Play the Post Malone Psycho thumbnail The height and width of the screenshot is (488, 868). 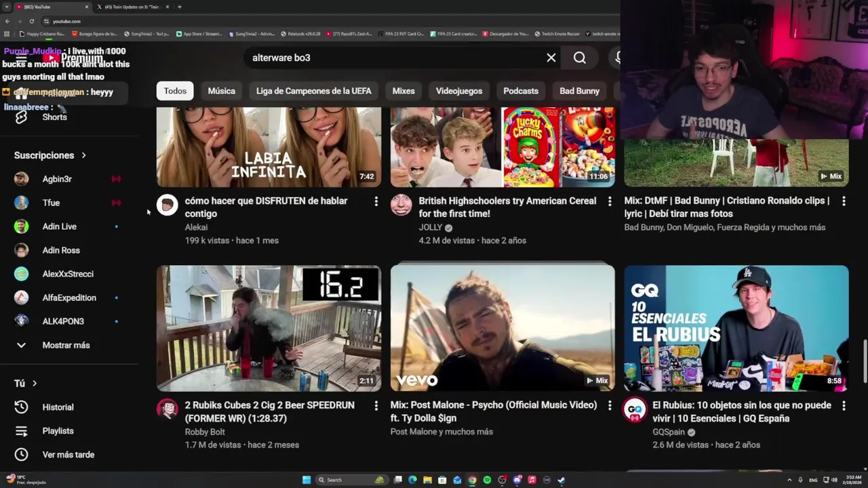(502, 328)
